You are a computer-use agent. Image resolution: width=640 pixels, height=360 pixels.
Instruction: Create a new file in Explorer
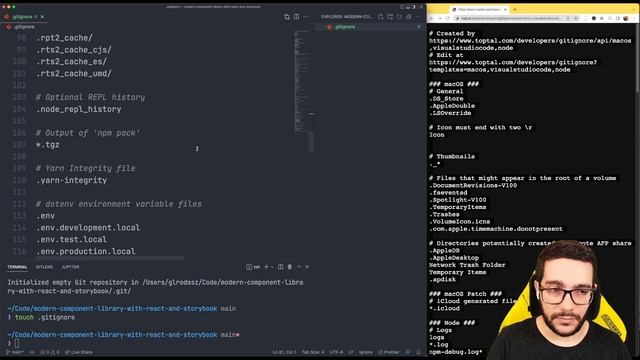point(380,17)
